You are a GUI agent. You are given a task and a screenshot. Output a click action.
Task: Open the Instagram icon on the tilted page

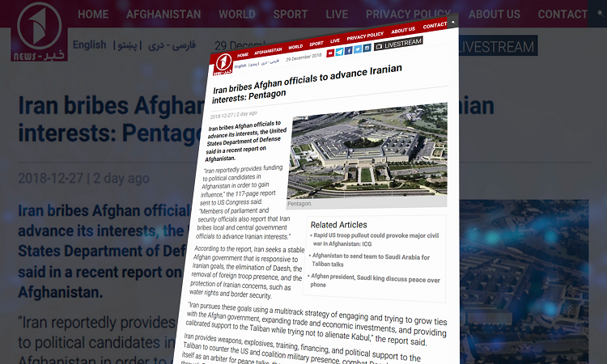[367, 48]
